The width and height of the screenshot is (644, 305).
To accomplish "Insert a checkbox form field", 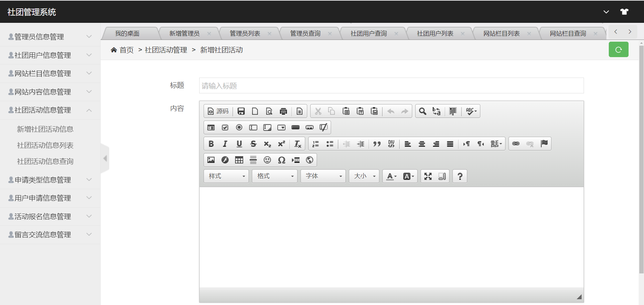I will pos(225,128).
